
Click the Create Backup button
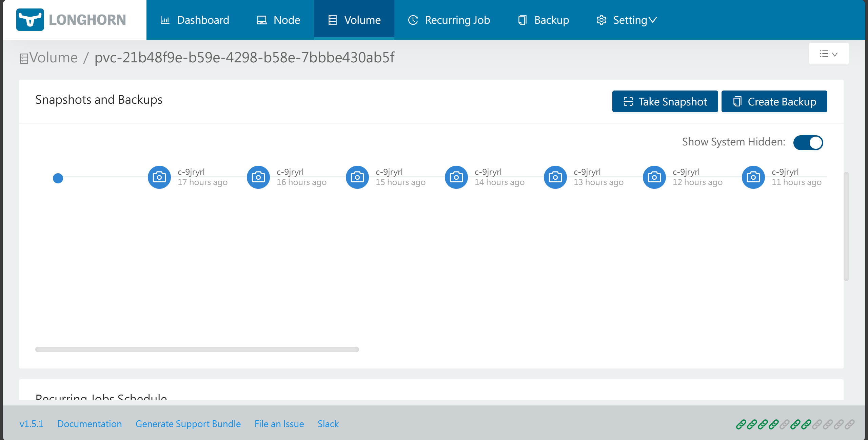pyautogui.click(x=774, y=101)
